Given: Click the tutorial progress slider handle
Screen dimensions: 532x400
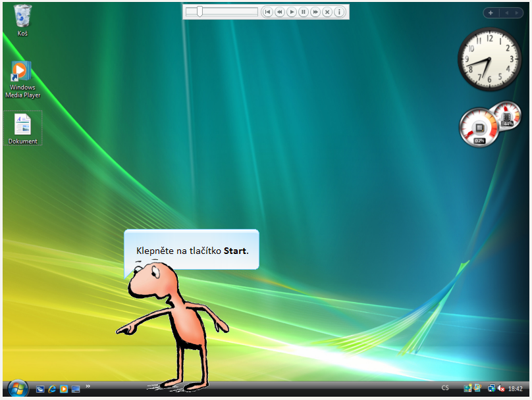Looking at the screenshot, I should coord(200,12).
